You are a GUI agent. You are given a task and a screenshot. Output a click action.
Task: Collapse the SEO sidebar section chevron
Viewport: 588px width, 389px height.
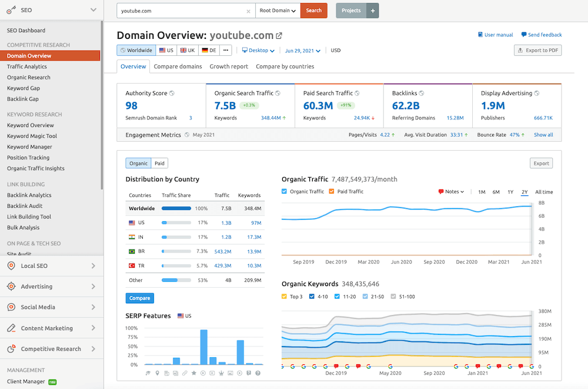pos(93,10)
